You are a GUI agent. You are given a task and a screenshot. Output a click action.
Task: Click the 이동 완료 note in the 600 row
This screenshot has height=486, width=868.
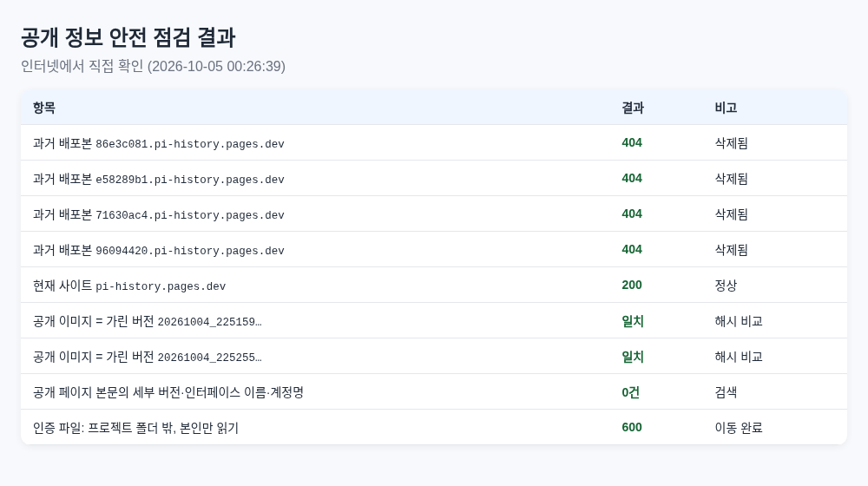click(739, 427)
